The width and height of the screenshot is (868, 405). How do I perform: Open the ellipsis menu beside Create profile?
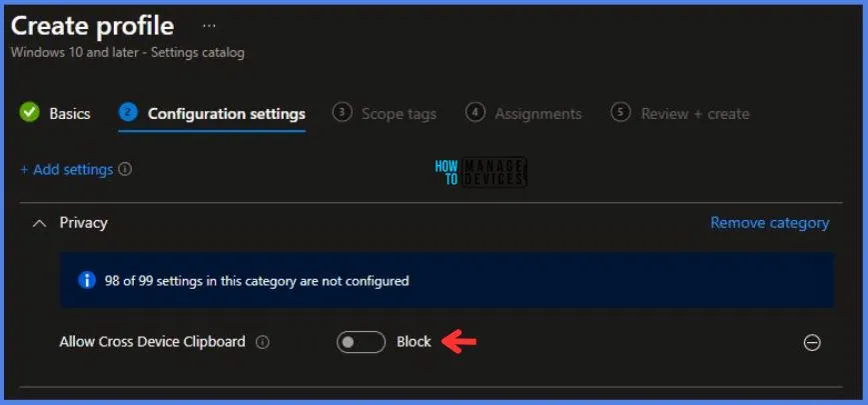pos(209,26)
